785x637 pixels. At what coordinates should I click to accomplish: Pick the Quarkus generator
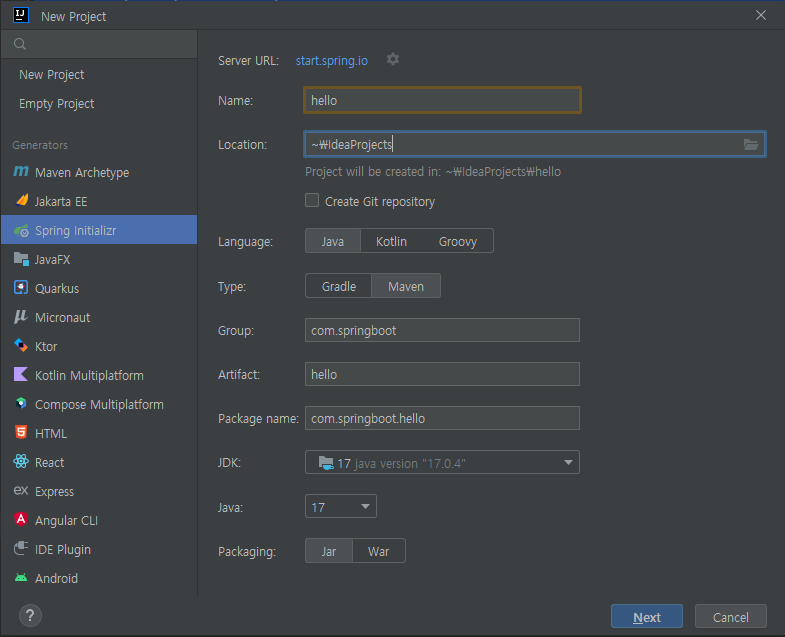pyautogui.click(x=56, y=288)
